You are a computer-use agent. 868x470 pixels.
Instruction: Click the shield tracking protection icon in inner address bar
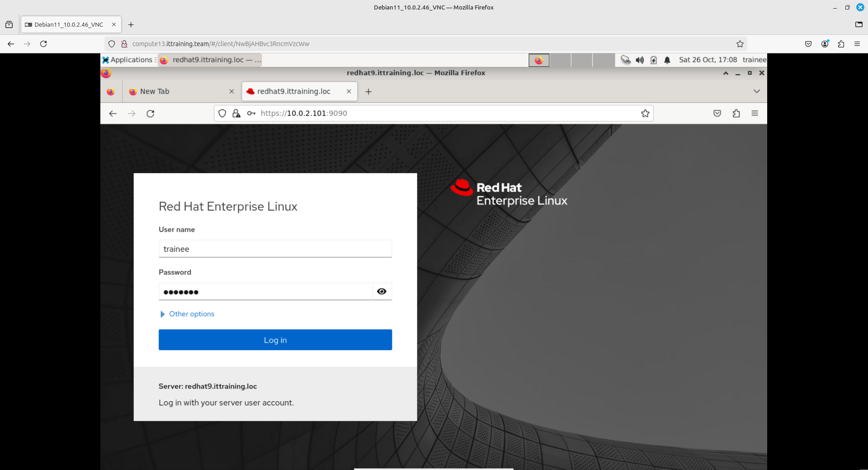click(222, 113)
